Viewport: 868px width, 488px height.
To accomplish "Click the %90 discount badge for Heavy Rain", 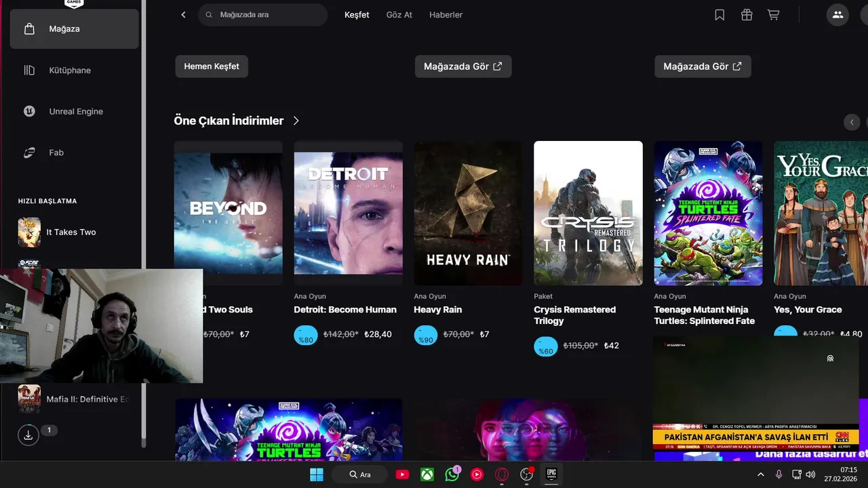I will 426,335.
